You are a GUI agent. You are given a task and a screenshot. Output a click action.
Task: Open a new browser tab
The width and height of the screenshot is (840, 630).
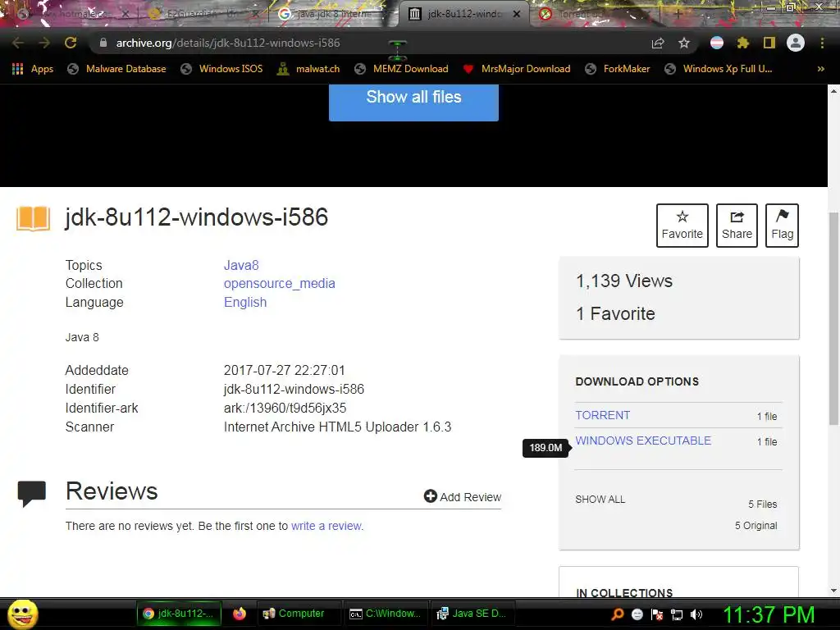click(x=678, y=15)
